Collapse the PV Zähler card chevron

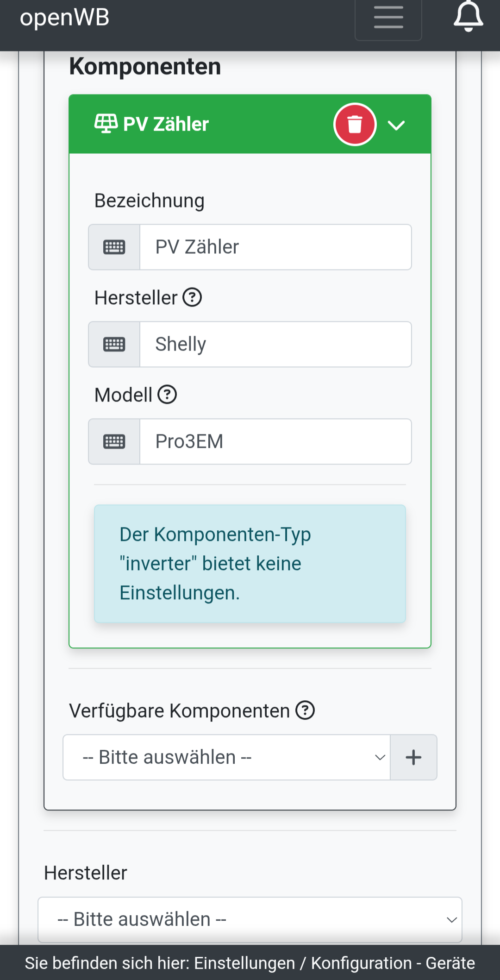pyautogui.click(x=396, y=125)
